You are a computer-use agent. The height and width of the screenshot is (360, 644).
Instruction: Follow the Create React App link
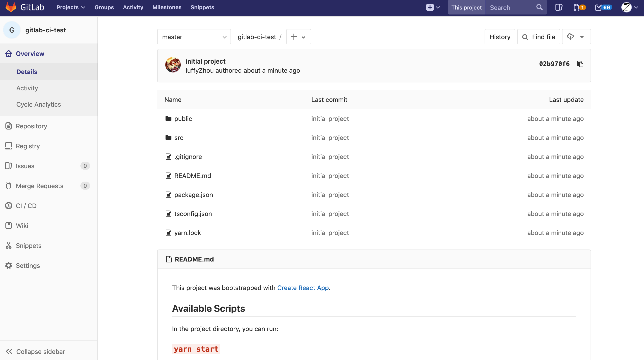click(x=303, y=288)
